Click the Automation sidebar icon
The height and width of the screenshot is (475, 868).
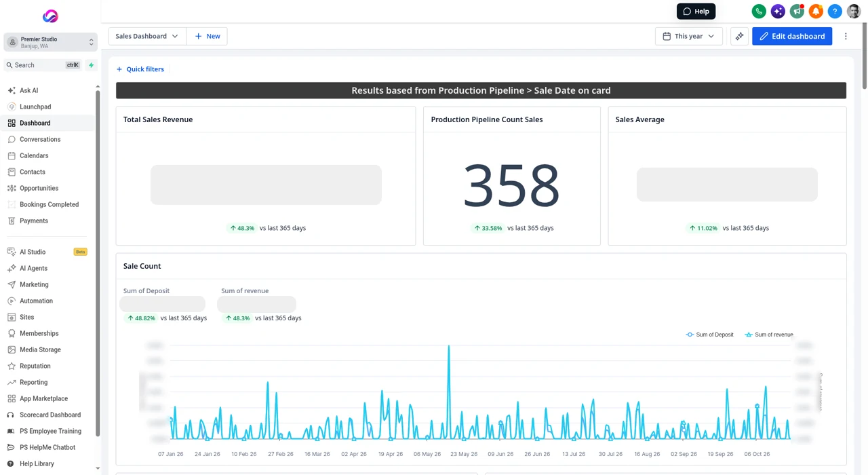[12, 301]
